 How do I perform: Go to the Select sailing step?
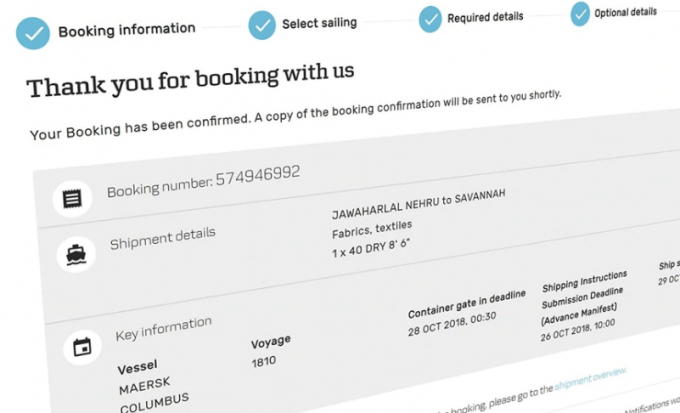(319, 23)
